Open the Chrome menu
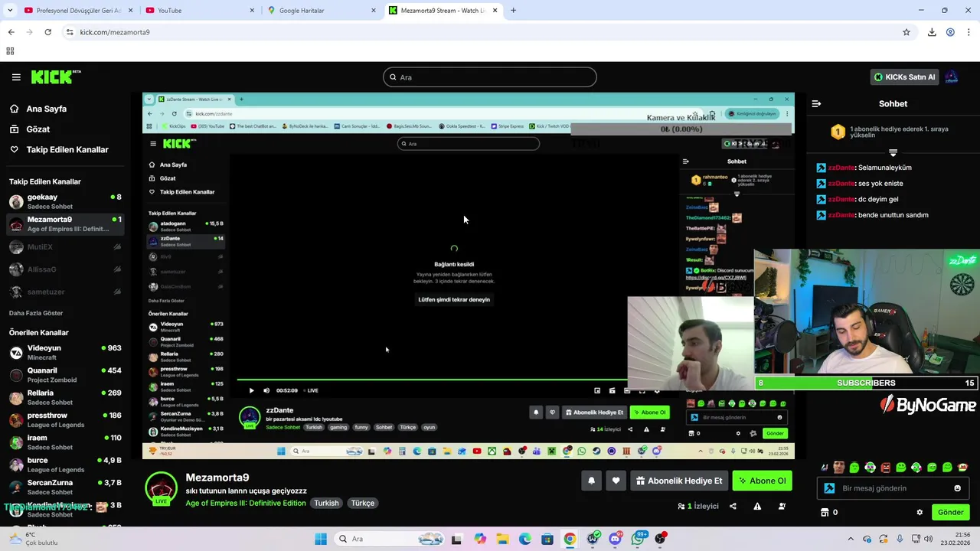The width and height of the screenshot is (980, 551). click(x=969, y=32)
